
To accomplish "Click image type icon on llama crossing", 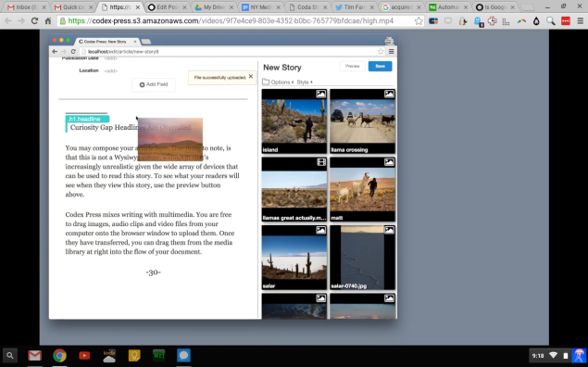I will (x=389, y=94).
